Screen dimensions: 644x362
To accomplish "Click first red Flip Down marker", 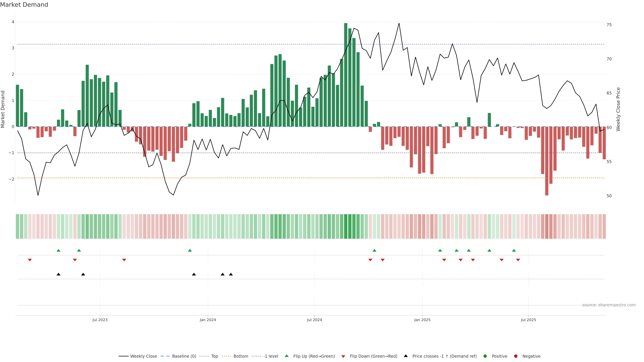I will pos(30,260).
